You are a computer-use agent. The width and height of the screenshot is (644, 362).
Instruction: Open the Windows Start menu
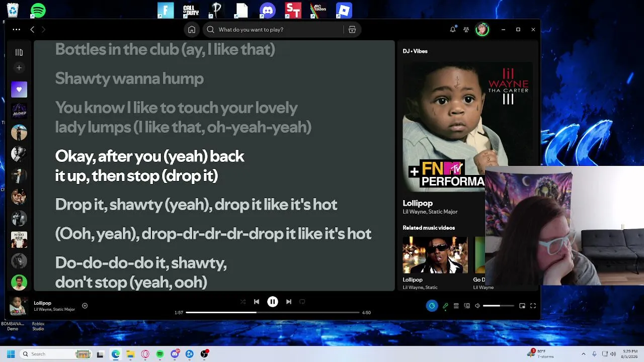coord(11,354)
